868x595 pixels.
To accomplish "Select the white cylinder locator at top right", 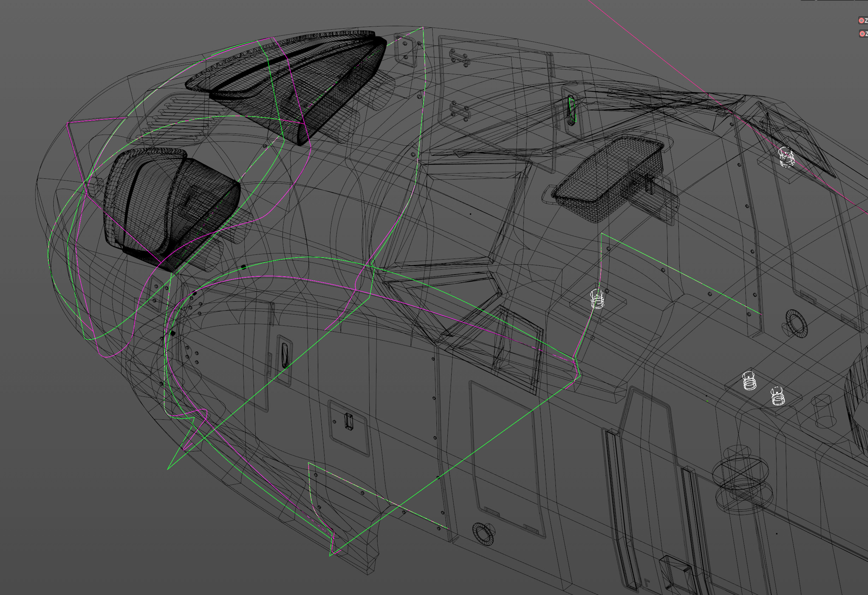I will (786, 157).
